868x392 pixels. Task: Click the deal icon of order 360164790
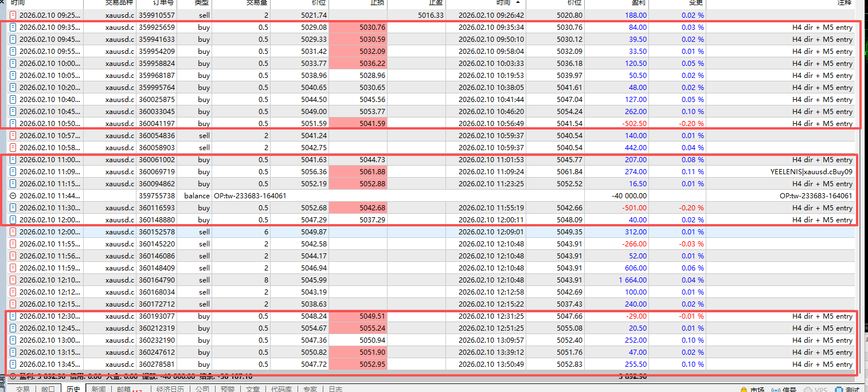13,280
